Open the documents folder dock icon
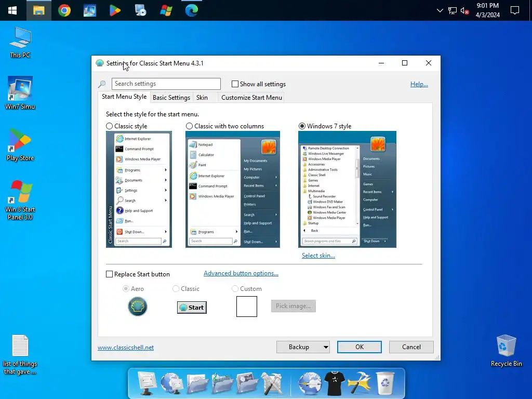The image size is (532, 399). (x=197, y=383)
